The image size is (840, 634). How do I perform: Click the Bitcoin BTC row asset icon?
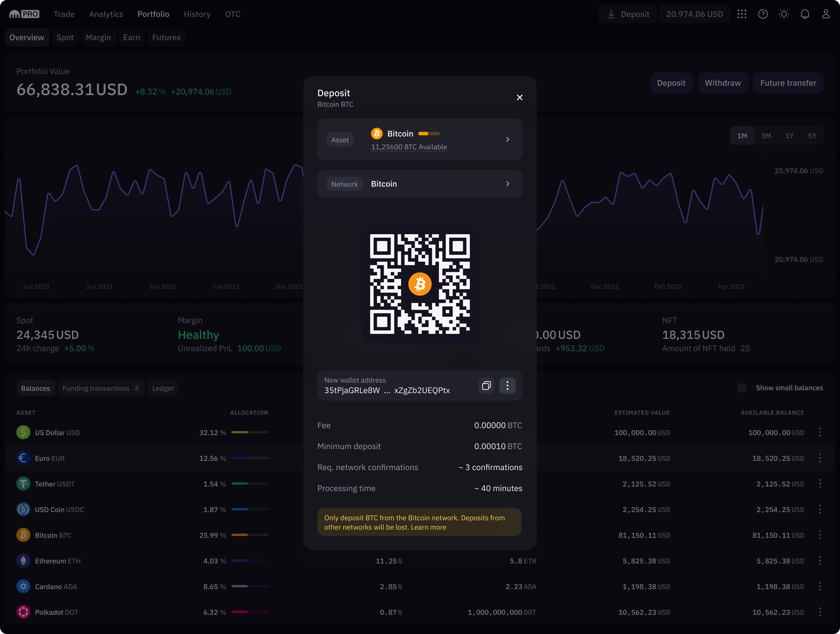[x=23, y=535]
